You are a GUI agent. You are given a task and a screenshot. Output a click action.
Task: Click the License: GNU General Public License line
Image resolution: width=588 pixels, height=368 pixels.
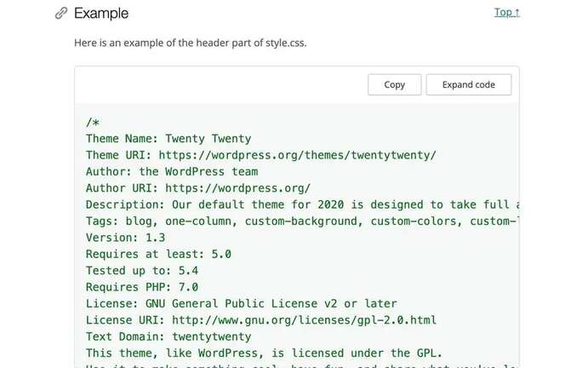241,304
